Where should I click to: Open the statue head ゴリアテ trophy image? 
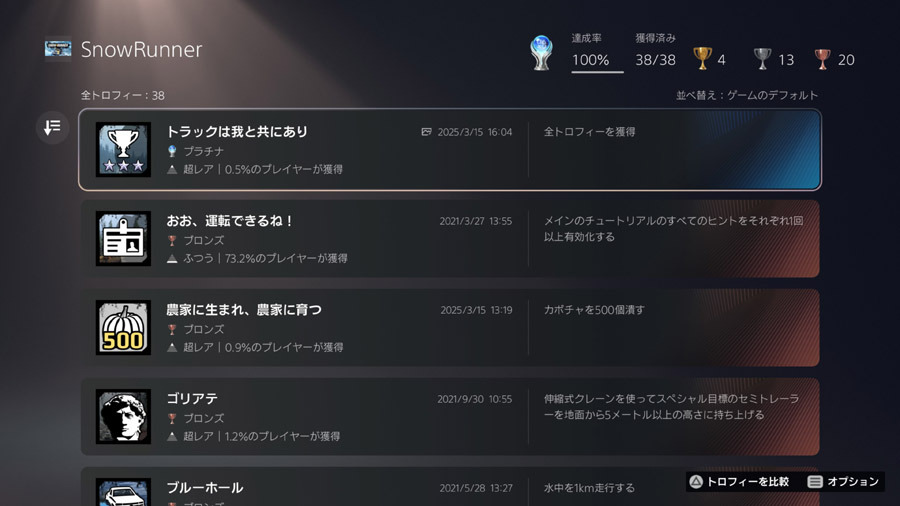point(123,417)
